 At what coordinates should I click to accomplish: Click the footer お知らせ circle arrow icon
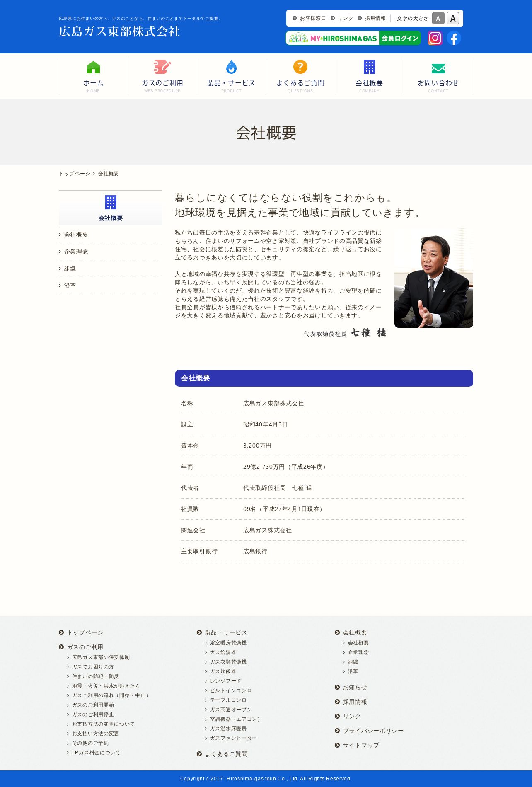[337, 687]
